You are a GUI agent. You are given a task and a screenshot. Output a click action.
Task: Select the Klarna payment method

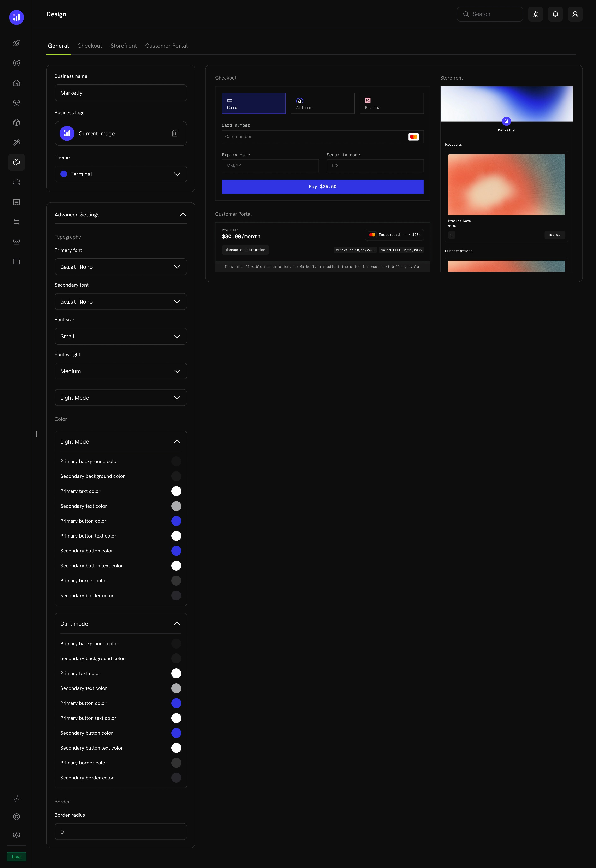[x=391, y=103]
